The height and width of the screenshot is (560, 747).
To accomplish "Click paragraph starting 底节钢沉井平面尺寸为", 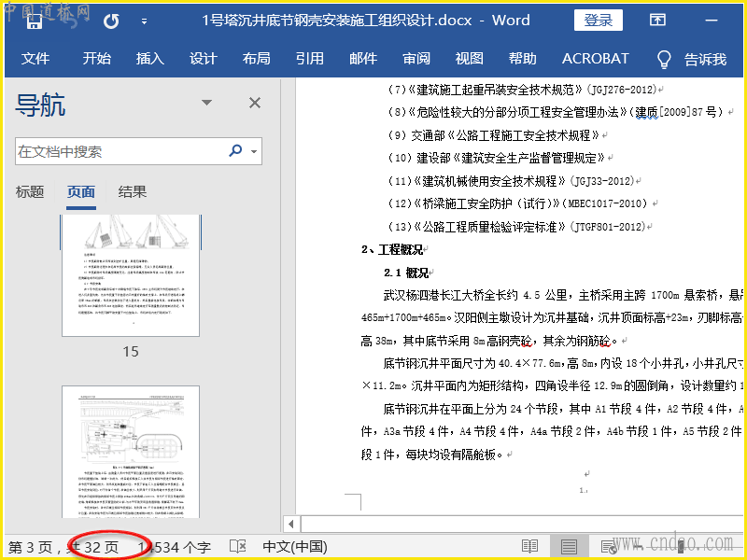I will pyautogui.click(x=552, y=374).
